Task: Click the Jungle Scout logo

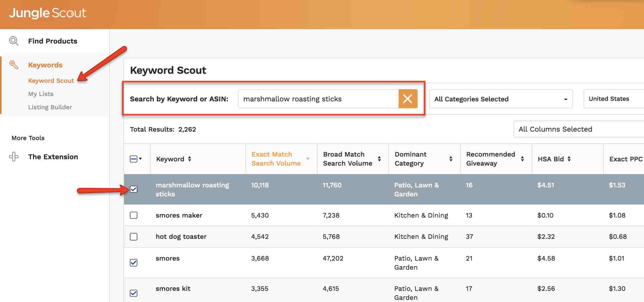Action: 47,13
